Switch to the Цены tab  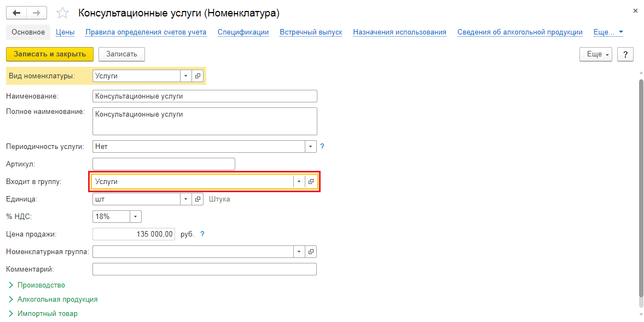coord(65,32)
